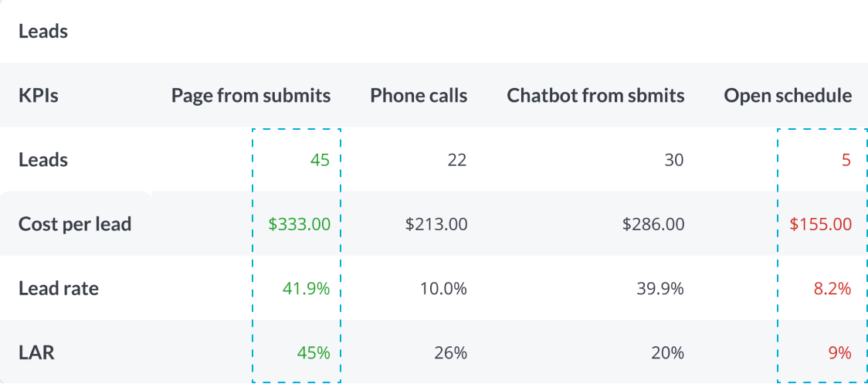Click the 41.9% lead rate value
This screenshot has height=384, width=868.
coord(307,289)
